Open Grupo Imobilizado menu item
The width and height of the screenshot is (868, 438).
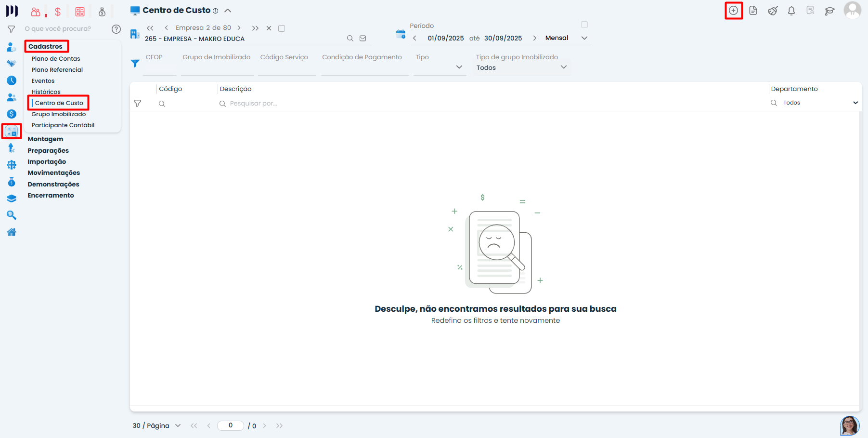click(x=59, y=114)
